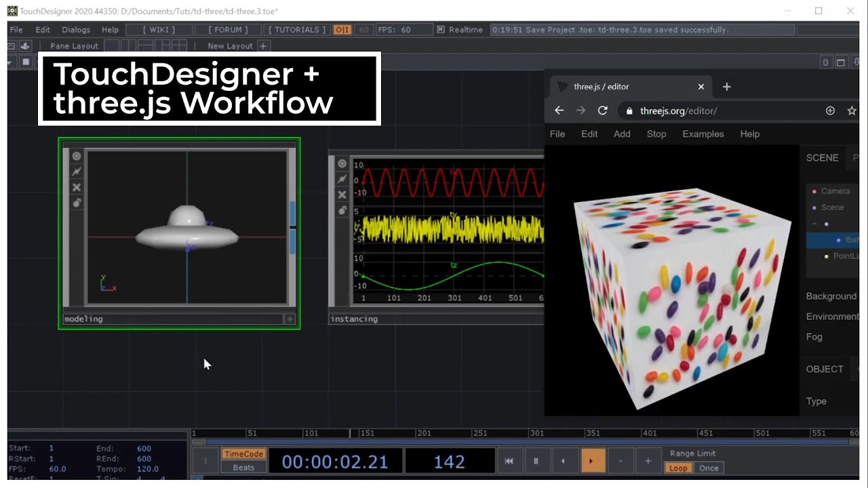The width and height of the screenshot is (868, 488).
Task: Open the Dialogs menu
Action: click(76, 30)
